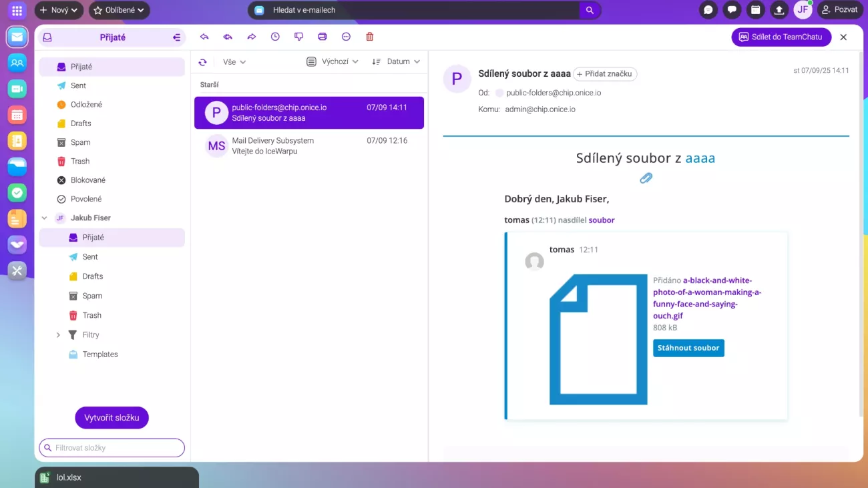Open the upload icon in top bar
This screenshot has height=488, width=868.
(x=779, y=10)
